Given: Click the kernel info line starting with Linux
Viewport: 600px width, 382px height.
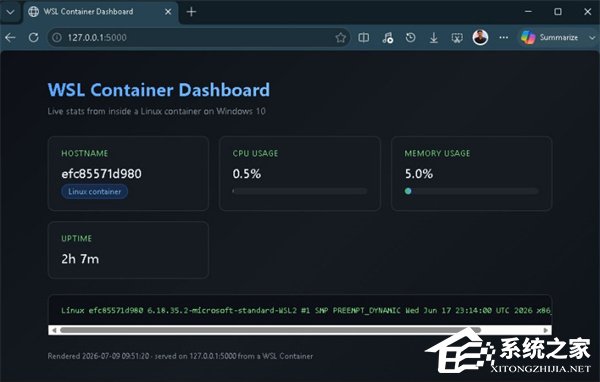Looking at the screenshot, I should (x=306, y=310).
